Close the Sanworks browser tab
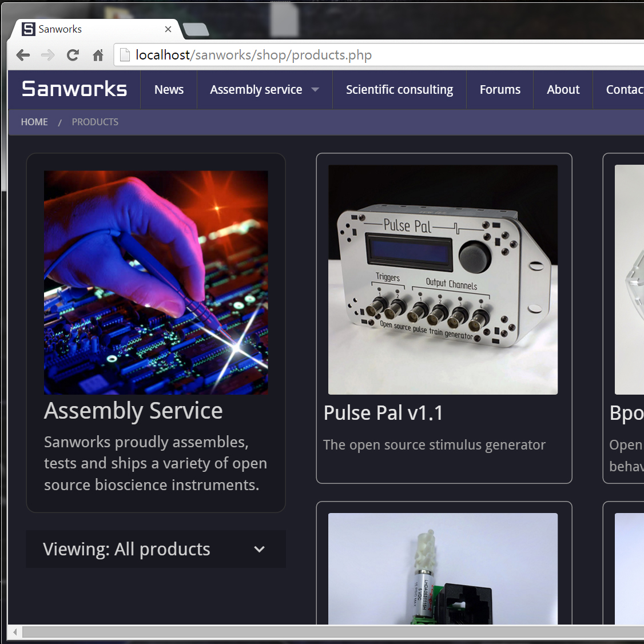Image resolution: width=644 pixels, height=644 pixels. point(168,29)
